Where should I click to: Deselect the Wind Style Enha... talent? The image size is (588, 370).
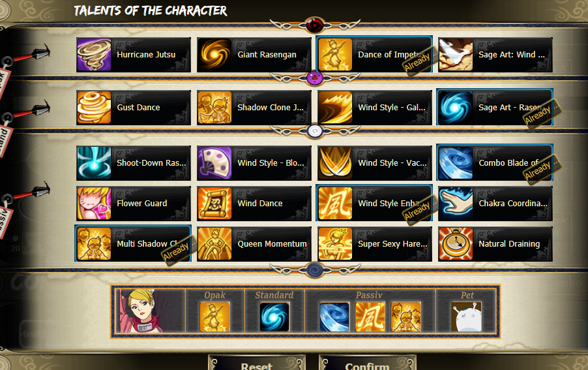tap(374, 204)
